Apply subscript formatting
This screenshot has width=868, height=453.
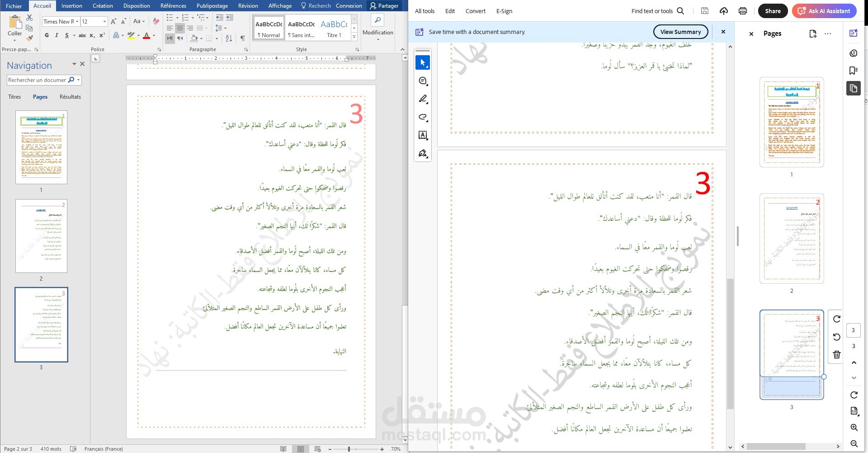(92, 35)
